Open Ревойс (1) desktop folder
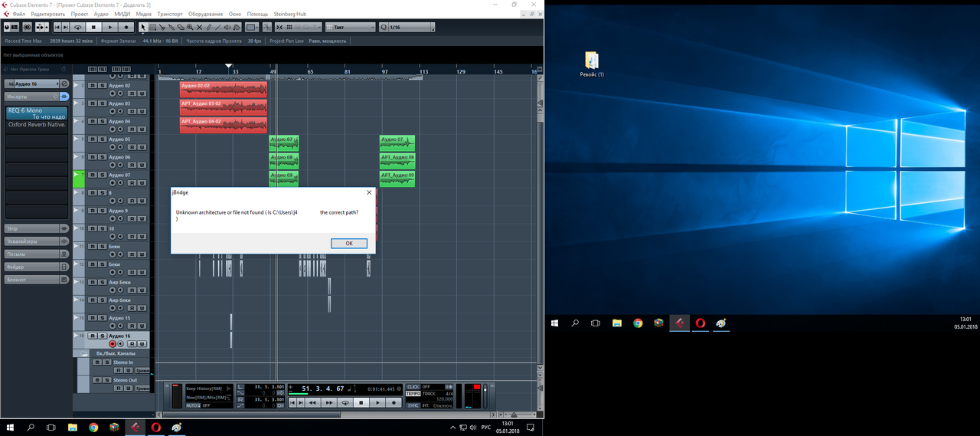Viewport: 980px width, 436px height. 592,64
